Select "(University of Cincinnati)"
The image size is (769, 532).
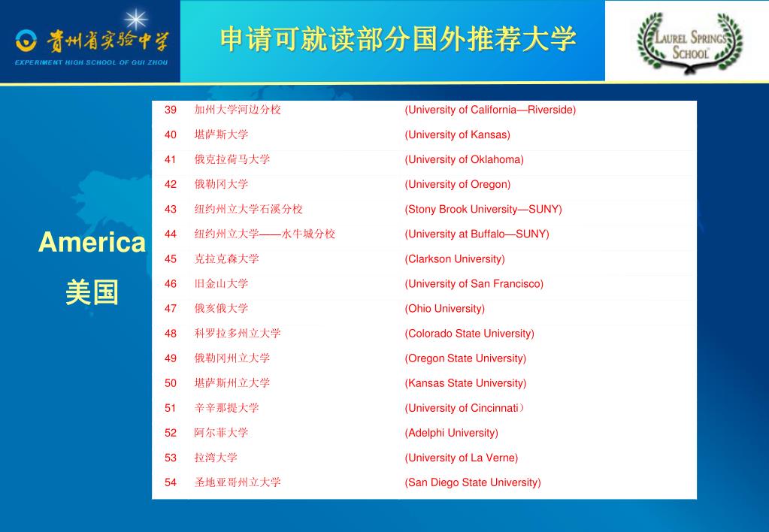click(x=464, y=408)
